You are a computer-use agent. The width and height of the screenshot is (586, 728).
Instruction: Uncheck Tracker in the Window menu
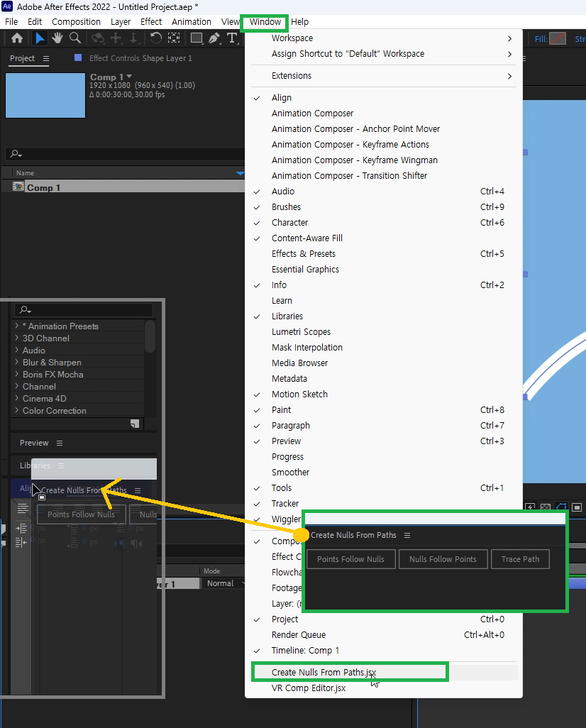(257, 504)
